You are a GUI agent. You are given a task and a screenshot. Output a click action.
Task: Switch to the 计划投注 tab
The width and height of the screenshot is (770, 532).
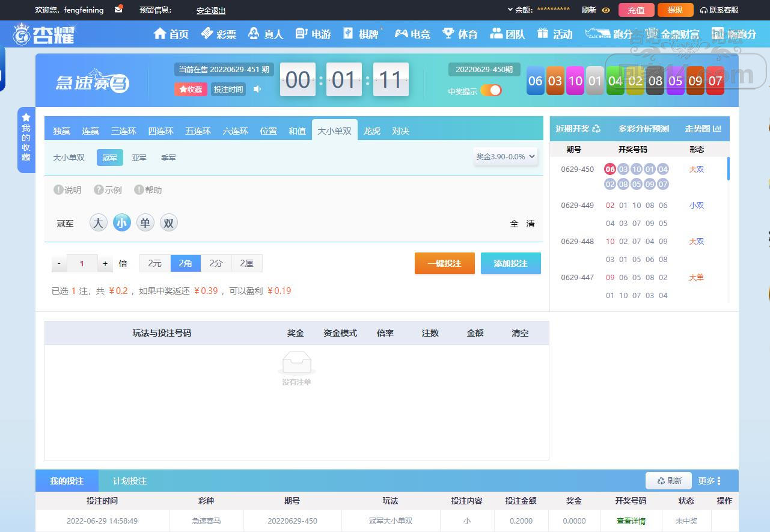[130, 481]
